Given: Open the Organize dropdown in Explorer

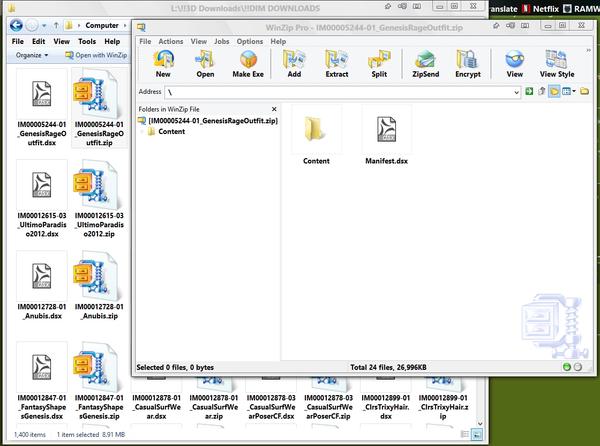Looking at the screenshot, I should [32, 55].
